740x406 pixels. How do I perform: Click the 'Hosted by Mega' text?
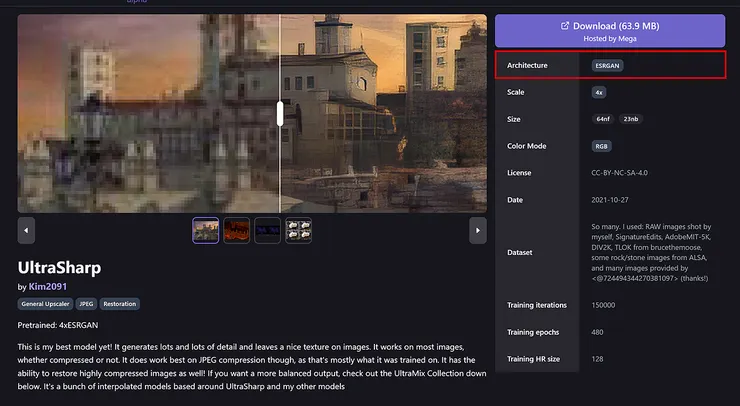(x=610, y=39)
